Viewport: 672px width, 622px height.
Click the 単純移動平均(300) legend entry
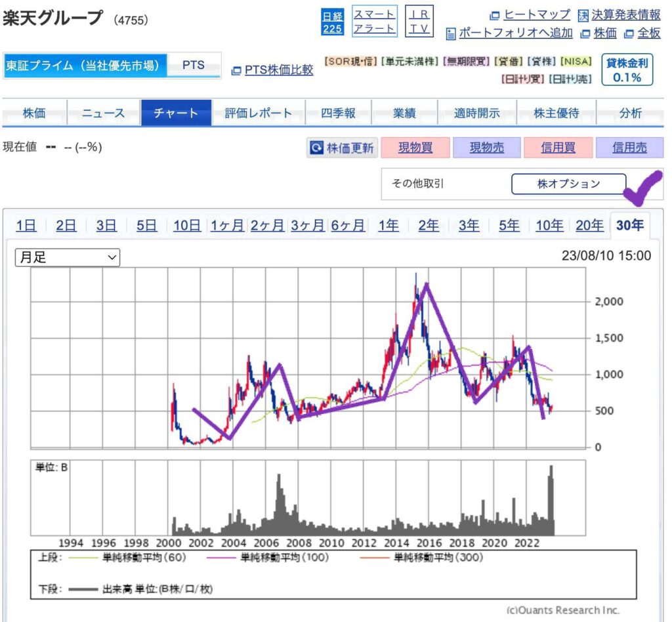pyautogui.click(x=422, y=557)
